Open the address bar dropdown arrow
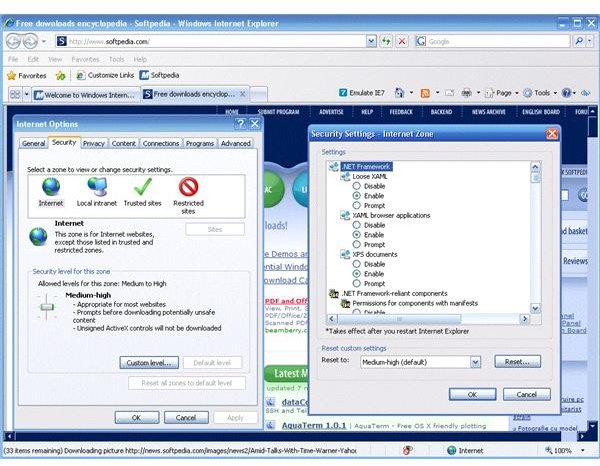This screenshot has width=600, height=466. click(x=371, y=41)
